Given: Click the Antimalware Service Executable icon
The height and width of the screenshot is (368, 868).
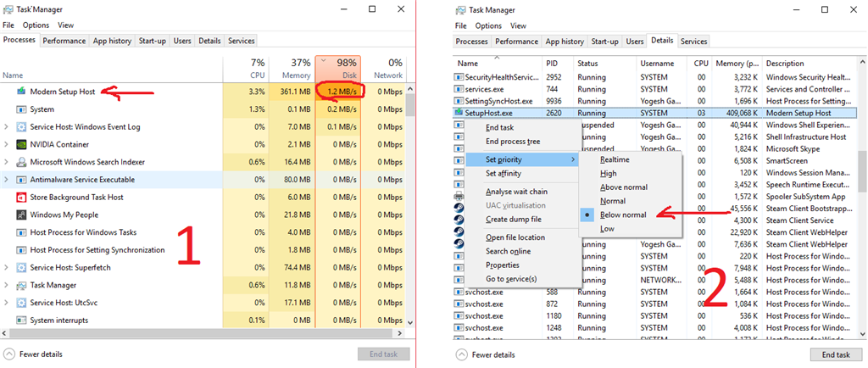Looking at the screenshot, I should [x=21, y=180].
